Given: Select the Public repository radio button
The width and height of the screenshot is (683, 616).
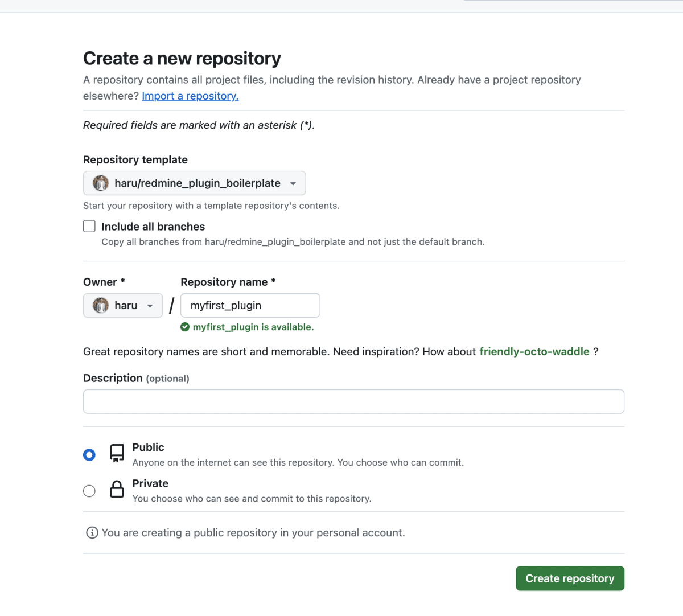Looking at the screenshot, I should click(x=89, y=455).
